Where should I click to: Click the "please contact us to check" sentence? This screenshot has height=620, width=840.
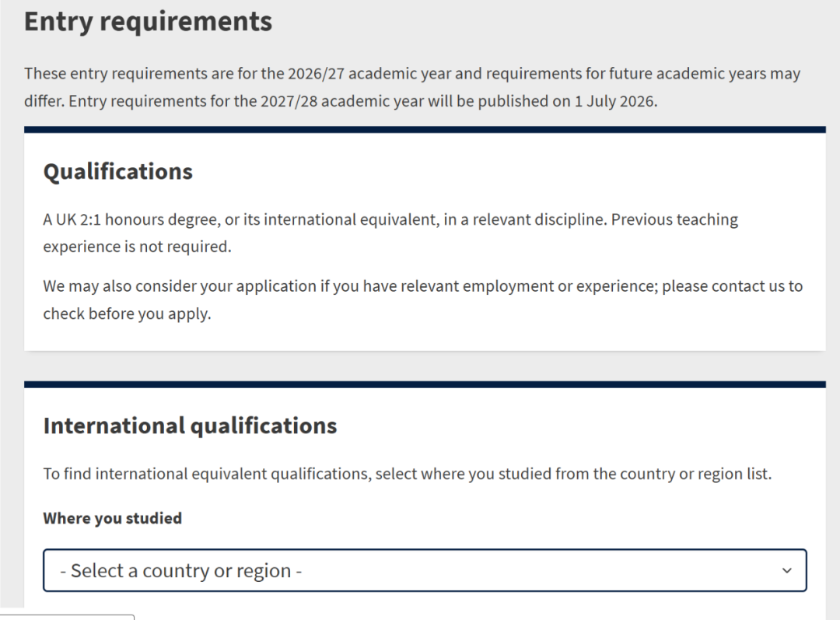[731, 286]
